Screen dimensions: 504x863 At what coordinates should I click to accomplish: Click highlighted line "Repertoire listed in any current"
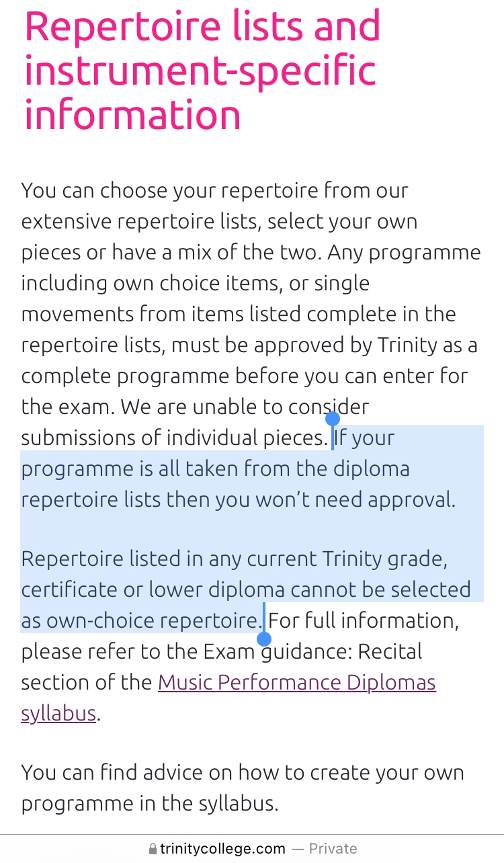pos(235,559)
